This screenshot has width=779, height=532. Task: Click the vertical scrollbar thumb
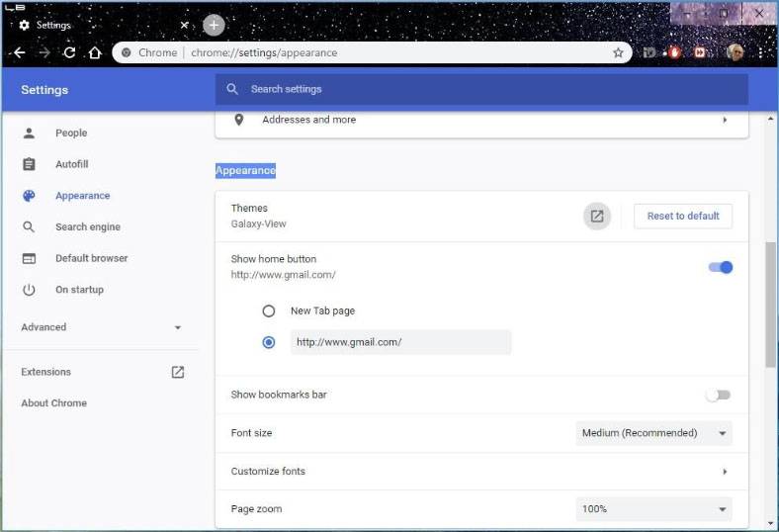770,305
